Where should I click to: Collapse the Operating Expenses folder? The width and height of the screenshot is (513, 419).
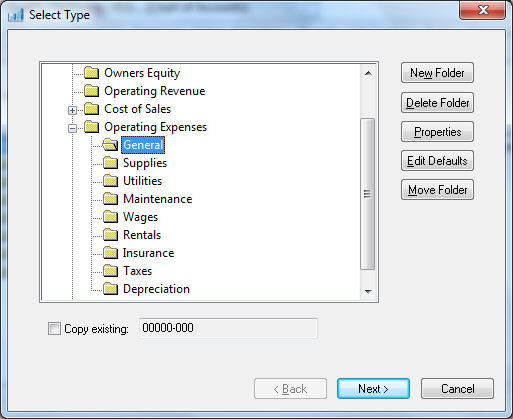click(x=72, y=128)
